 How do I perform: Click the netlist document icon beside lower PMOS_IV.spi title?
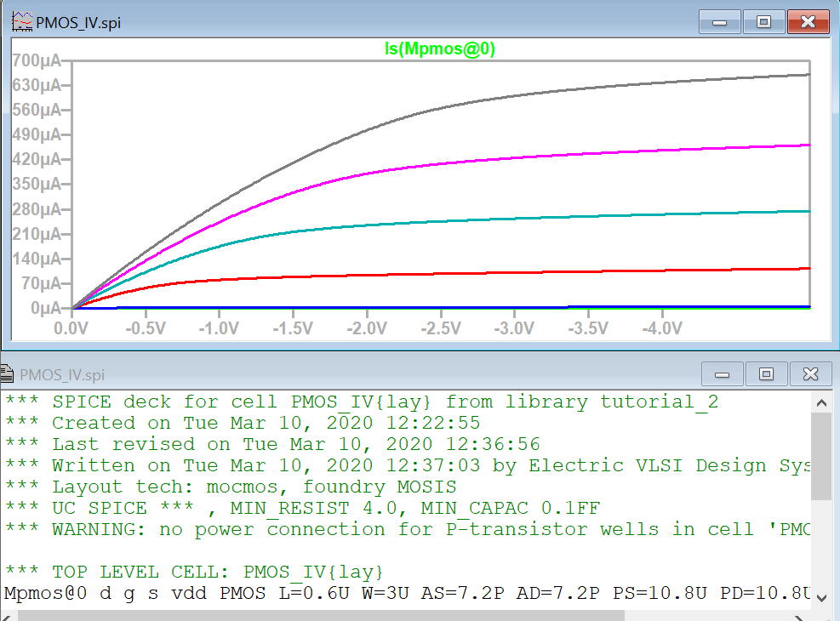(x=8, y=374)
